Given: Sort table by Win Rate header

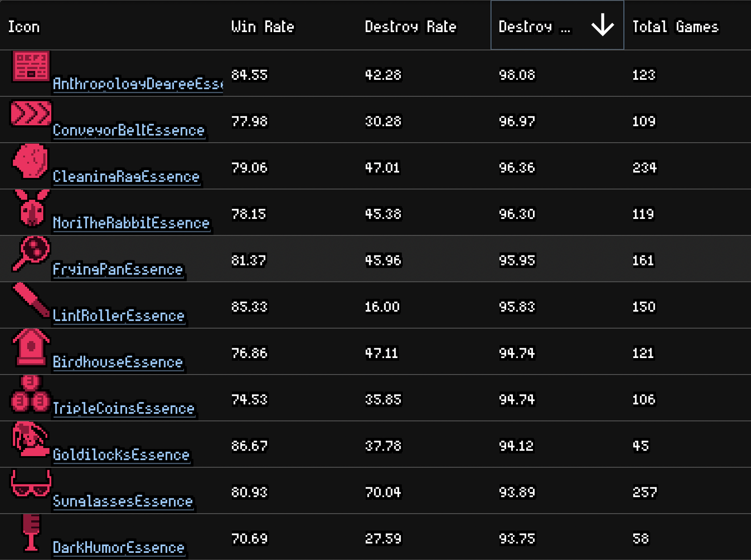Looking at the screenshot, I should (x=263, y=27).
